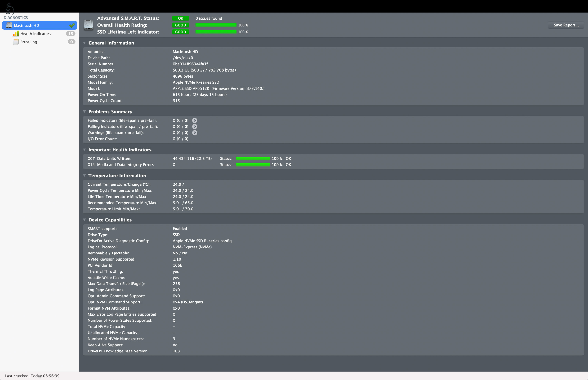Click 44 434 116 (22.8 TB) value
This screenshot has width=588, height=380.
[192, 158]
